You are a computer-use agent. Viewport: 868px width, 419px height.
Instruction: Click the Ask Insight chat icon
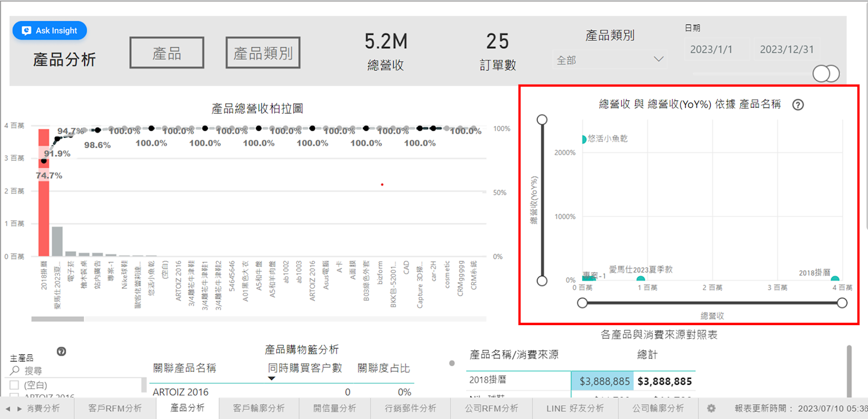27,31
